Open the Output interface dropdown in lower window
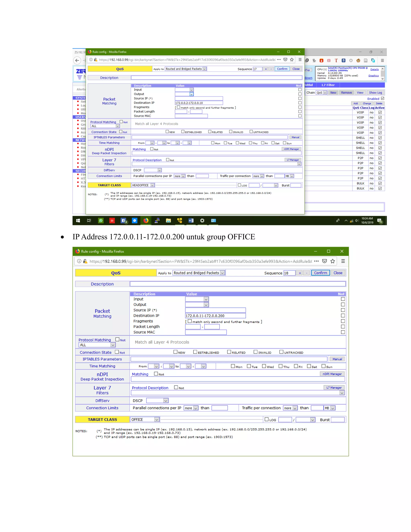The height and width of the screenshot is (532, 411). pyautogui.click(x=197, y=305)
